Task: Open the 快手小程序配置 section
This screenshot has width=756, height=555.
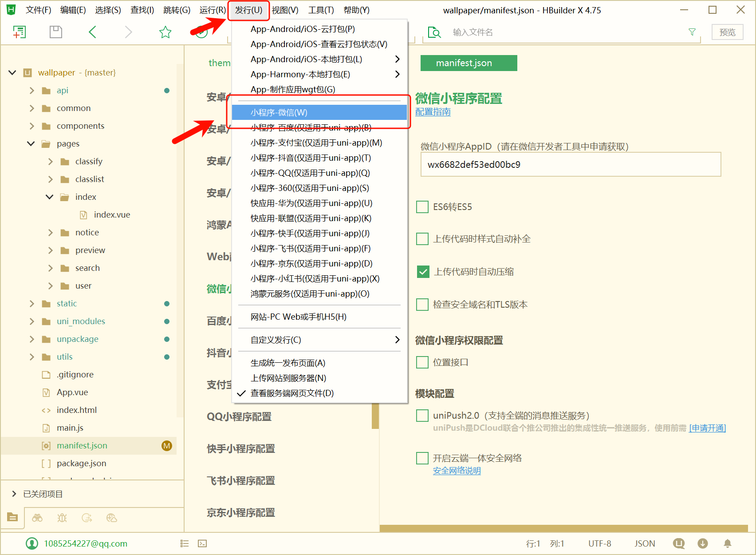Action: [x=241, y=449]
